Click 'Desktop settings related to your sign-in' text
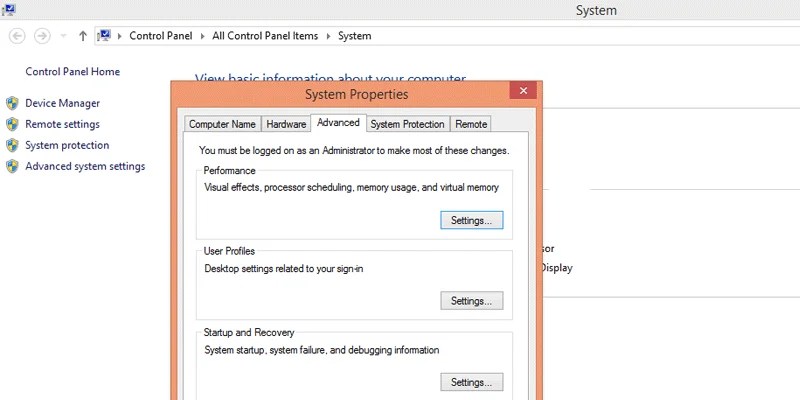Image resolution: width=800 pixels, height=400 pixels. point(284,268)
